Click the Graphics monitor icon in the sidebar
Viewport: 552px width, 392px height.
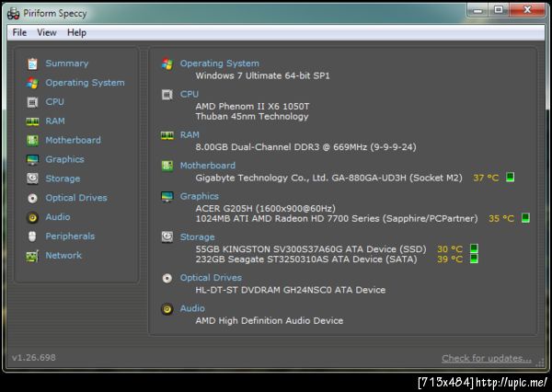[32, 159]
